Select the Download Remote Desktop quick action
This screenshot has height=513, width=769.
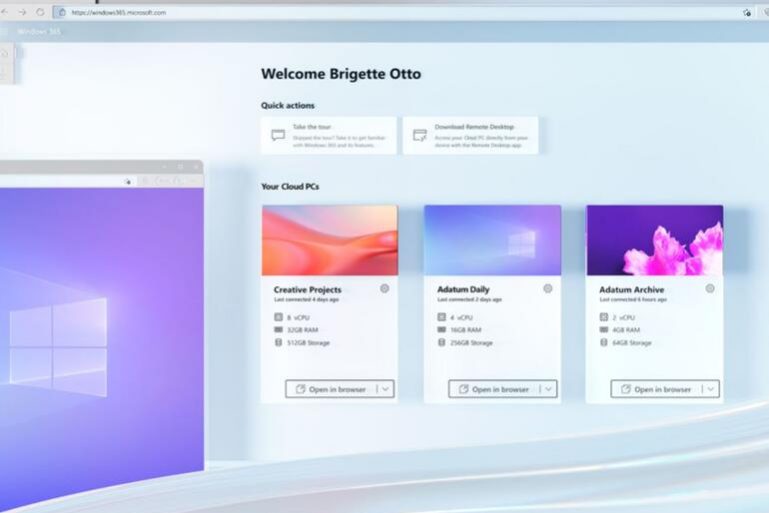point(470,135)
